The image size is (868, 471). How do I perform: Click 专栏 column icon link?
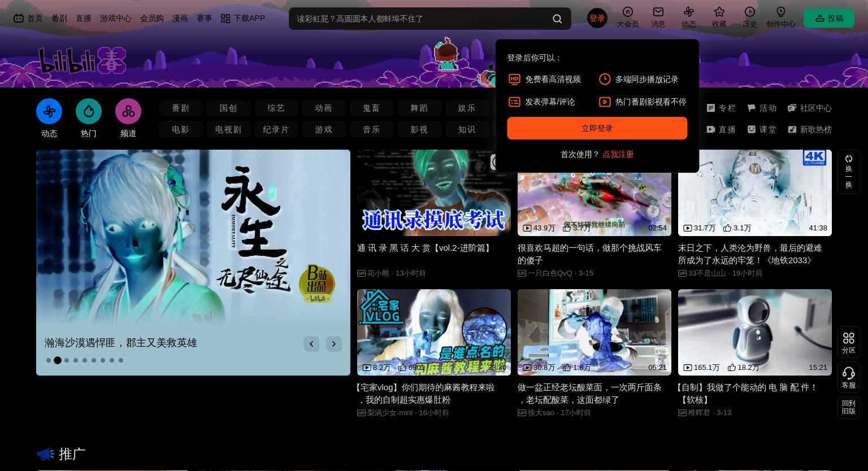[721, 108]
